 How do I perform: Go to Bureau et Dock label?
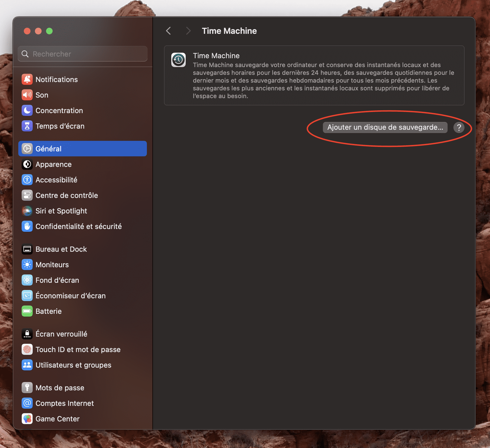click(61, 249)
